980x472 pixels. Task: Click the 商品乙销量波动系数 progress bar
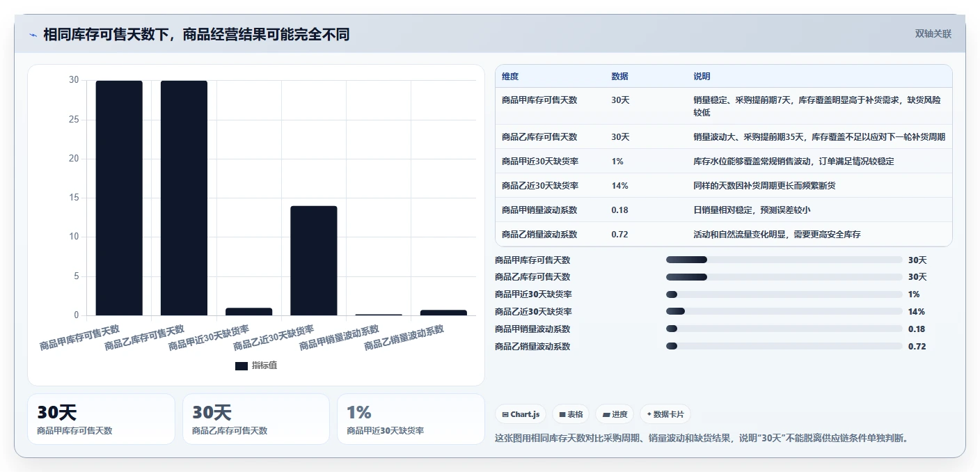coord(784,346)
